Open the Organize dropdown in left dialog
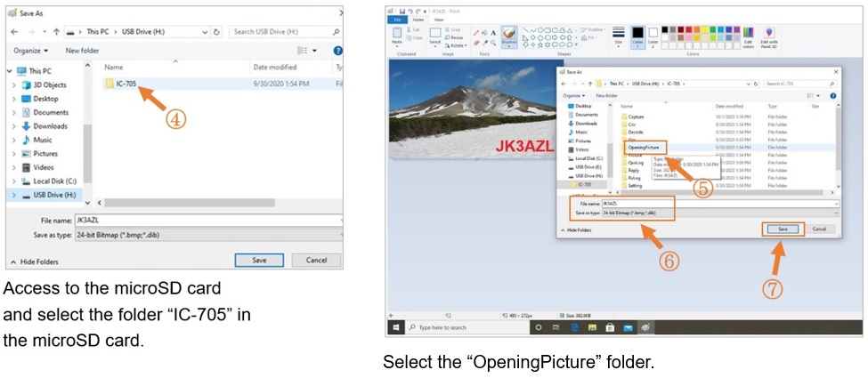Image resolution: width=868 pixels, height=378 pixels. point(30,51)
